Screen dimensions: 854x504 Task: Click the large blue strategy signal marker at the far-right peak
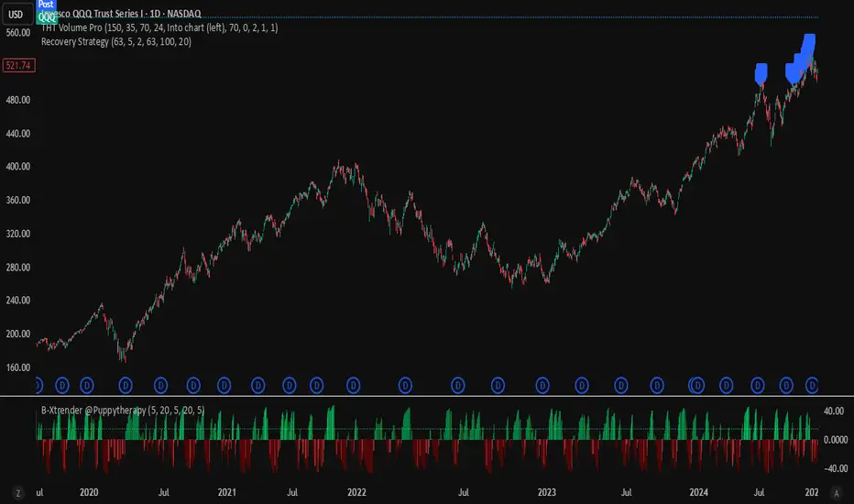point(808,45)
